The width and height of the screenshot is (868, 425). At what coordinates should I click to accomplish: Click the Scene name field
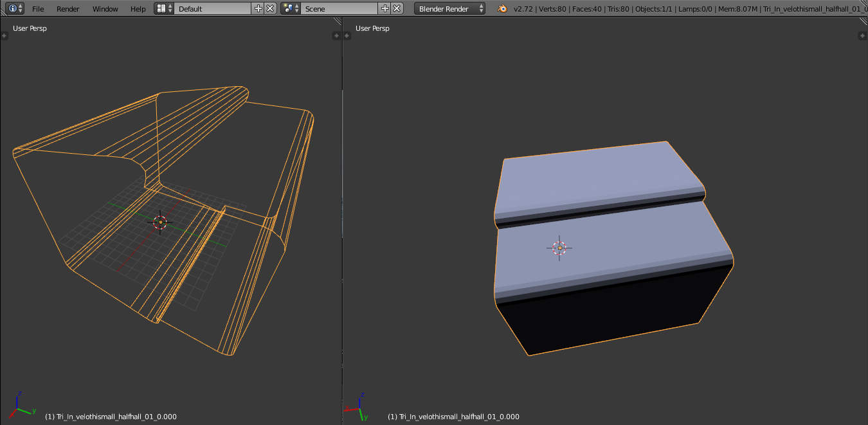[339, 8]
